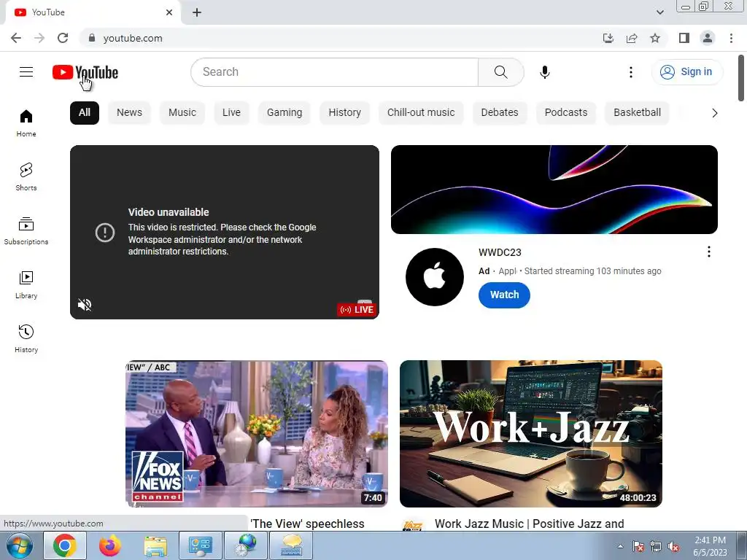Image resolution: width=747 pixels, height=560 pixels.
Task: Open History from the sidebar
Action: click(x=26, y=338)
